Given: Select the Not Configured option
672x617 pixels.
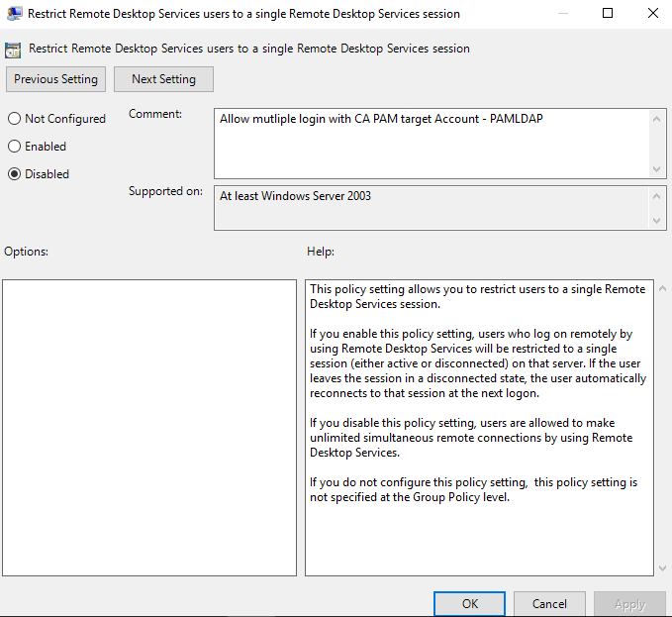Looking at the screenshot, I should [14, 119].
